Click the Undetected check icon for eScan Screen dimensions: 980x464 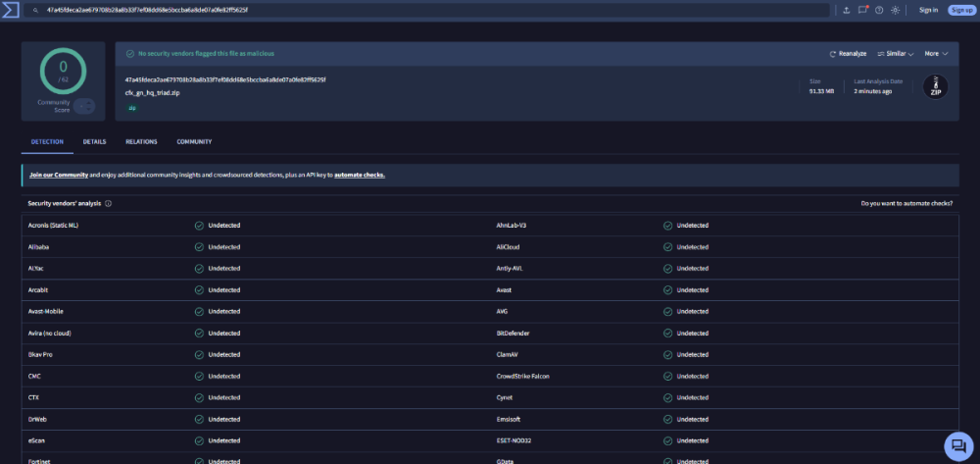coord(199,440)
